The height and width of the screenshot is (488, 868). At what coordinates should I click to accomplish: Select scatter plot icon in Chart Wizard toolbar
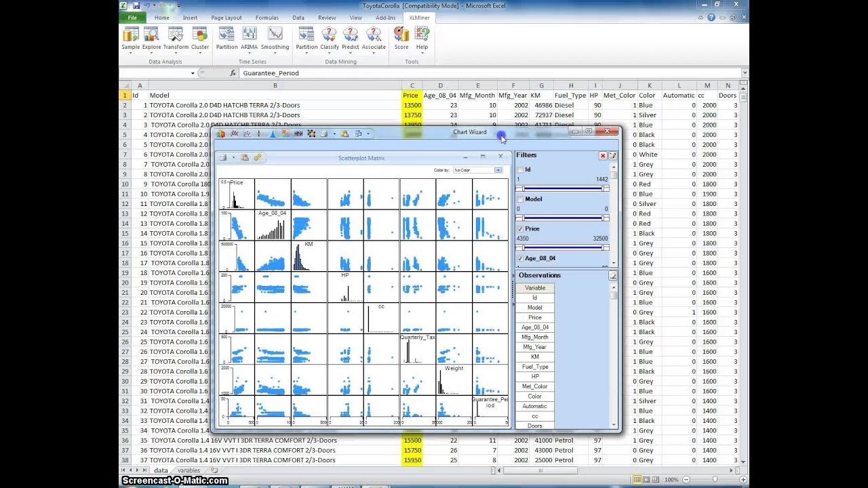tap(247, 134)
